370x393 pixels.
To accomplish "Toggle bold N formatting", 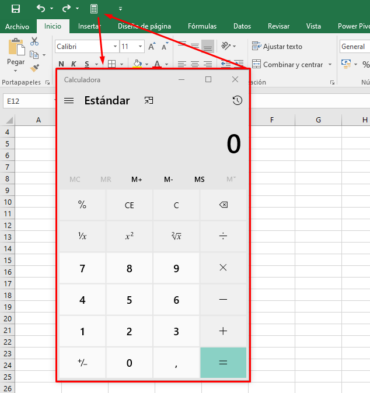I will pos(61,64).
